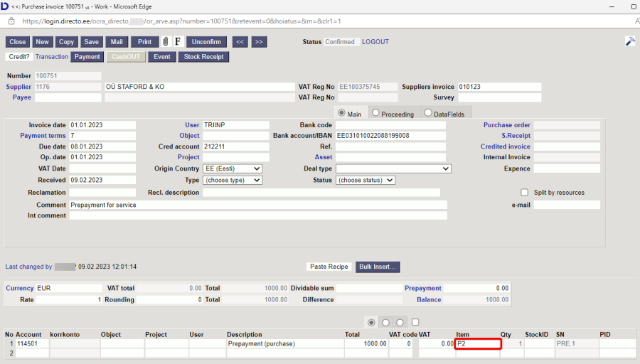Click the Save button
Viewport: 640px width, 364px height.
(92, 42)
